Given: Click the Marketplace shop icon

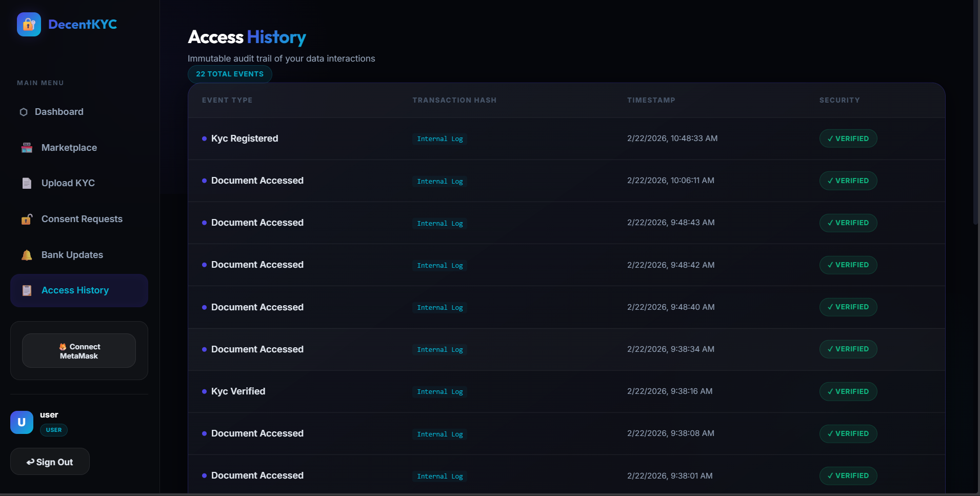Looking at the screenshot, I should (x=27, y=148).
